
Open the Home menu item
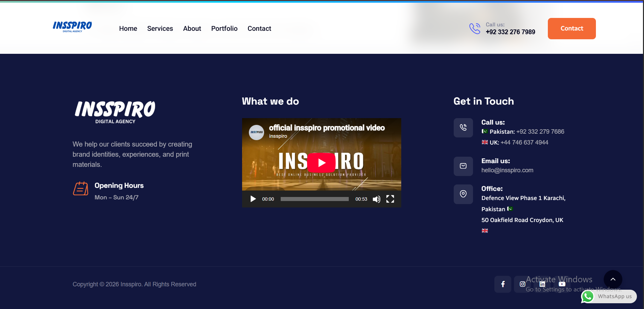(x=128, y=28)
